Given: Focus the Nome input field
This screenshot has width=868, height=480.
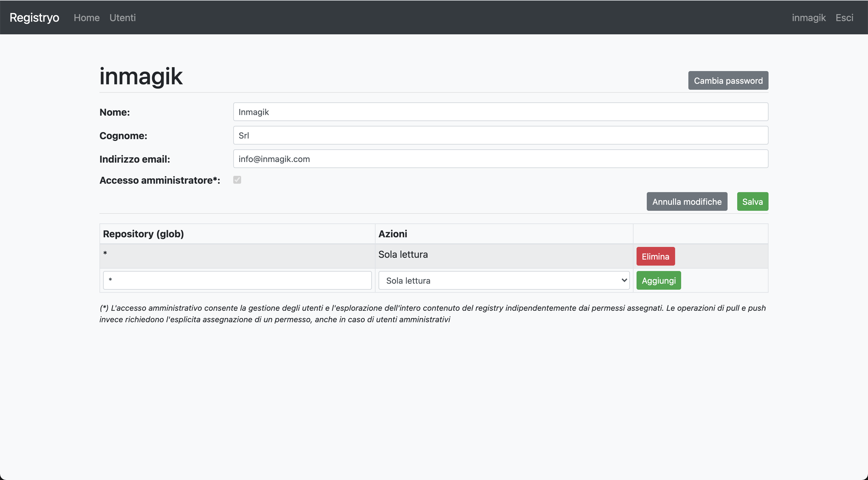Looking at the screenshot, I should tap(501, 112).
